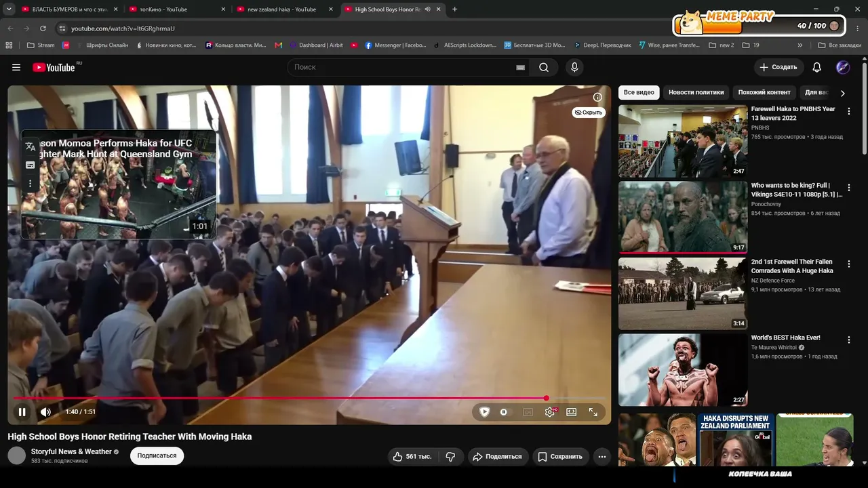This screenshot has width=868, height=488.
Task: Click the translate icon on the preview overlay
Action: point(30,146)
